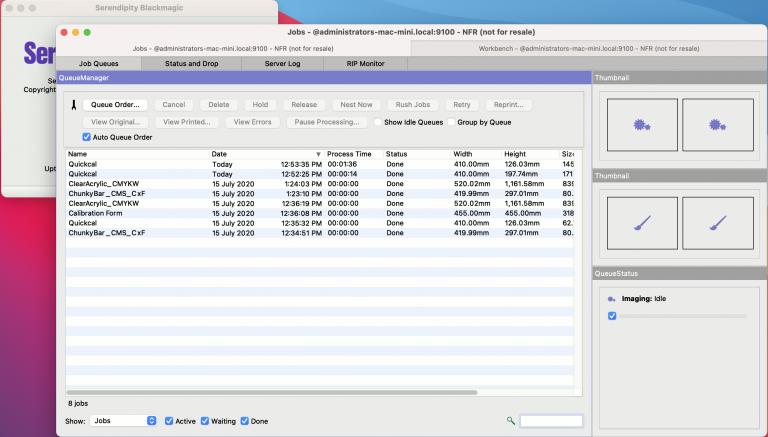The width and height of the screenshot is (768, 437).
Task: Click the Imaging progress bar
Action: point(683,316)
